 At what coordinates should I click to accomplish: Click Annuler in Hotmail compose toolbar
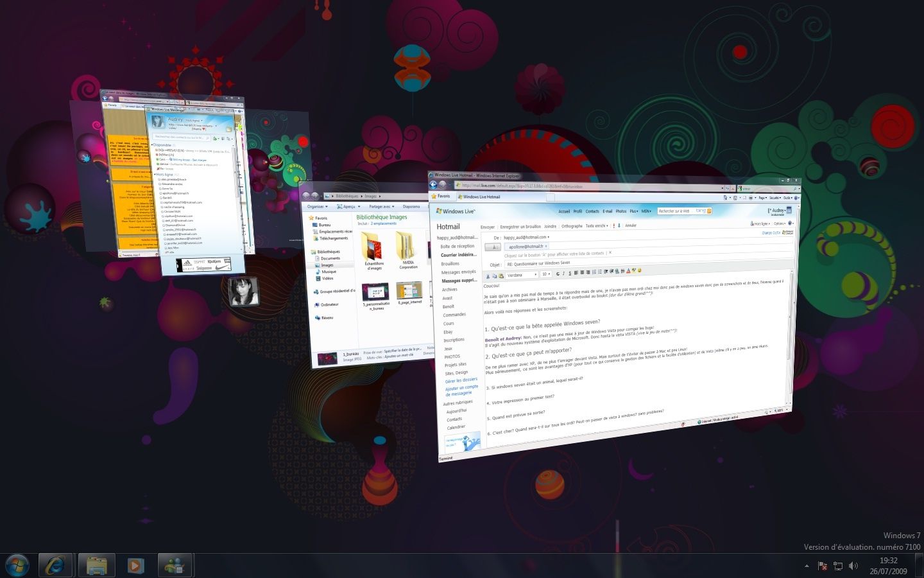(x=631, y=225)
